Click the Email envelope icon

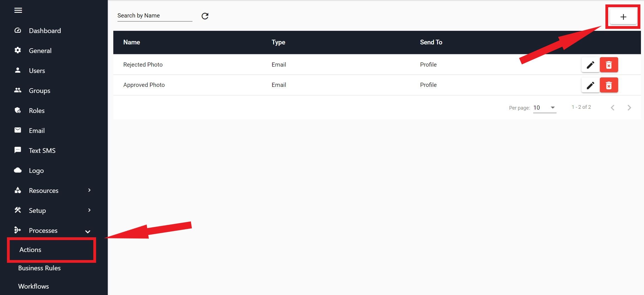pyautogui.click(x=18, y=130)
